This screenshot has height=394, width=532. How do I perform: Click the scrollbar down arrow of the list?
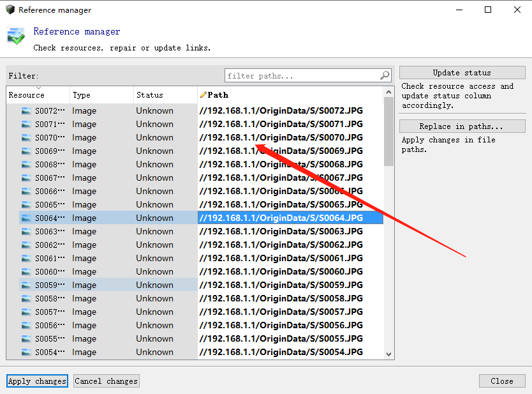pos(388,354)
